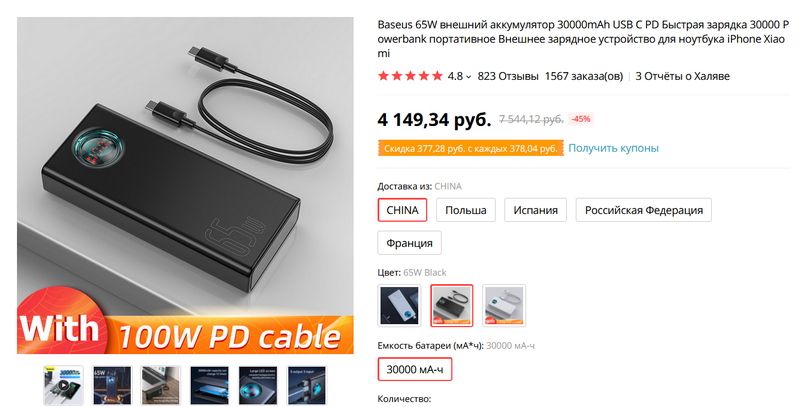Open the fourth gallery thumbnail about capacity
Screen dimensions: 800x407
pos(209,386)
